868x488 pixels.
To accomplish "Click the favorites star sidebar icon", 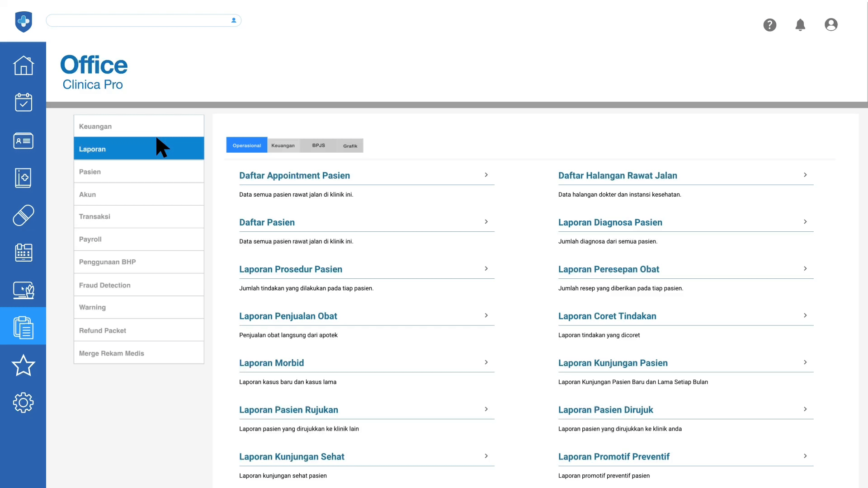I will 23,365.
